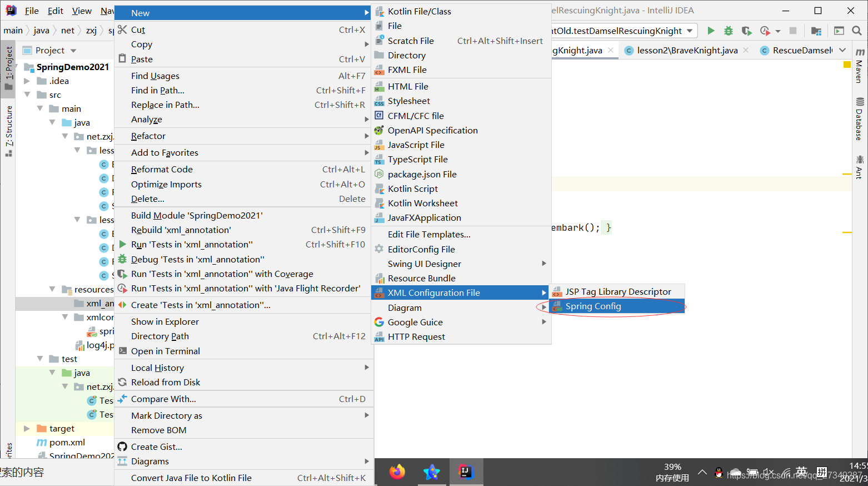Open the run configuration dropdown

click(x=690, y=31)
